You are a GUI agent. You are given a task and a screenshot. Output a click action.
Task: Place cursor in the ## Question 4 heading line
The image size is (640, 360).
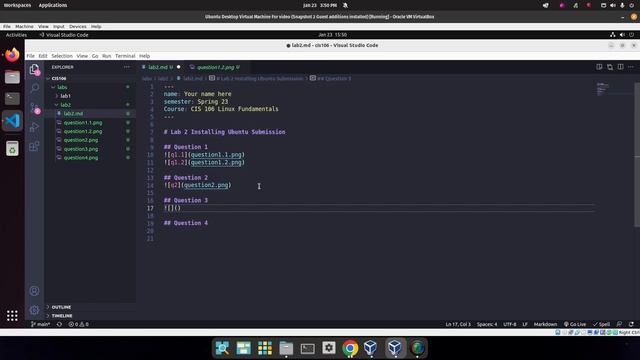[186, 223]
